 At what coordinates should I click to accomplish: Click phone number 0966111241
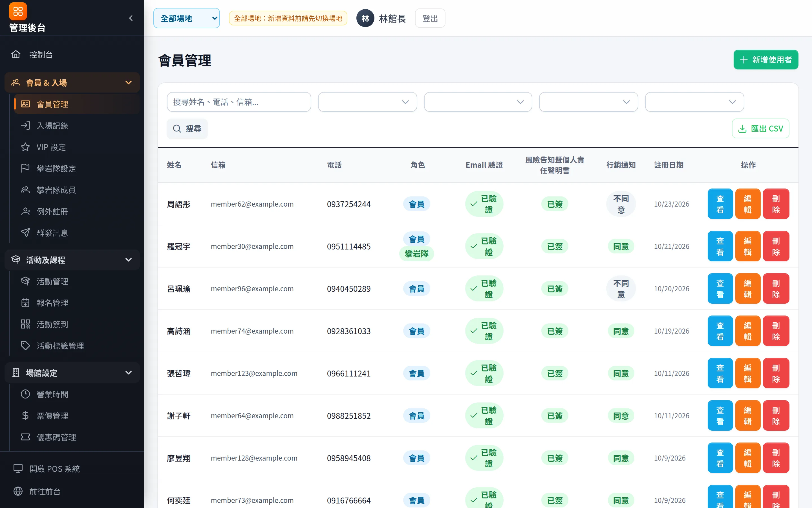click(x=348, y=373)
